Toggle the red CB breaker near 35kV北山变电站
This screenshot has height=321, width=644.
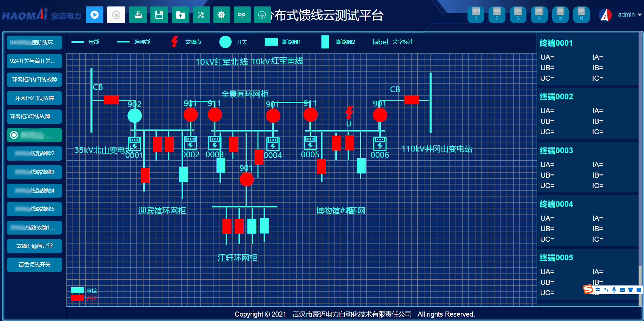111,100
